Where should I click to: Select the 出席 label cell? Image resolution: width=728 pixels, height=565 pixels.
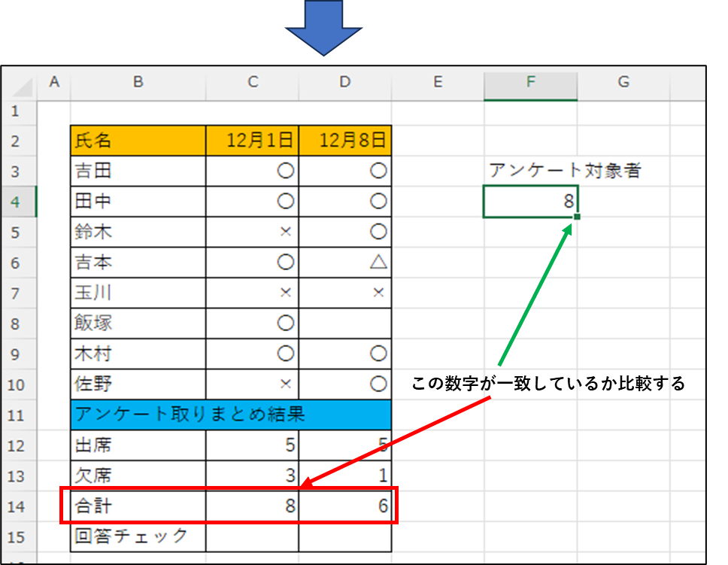coord(138,445)
